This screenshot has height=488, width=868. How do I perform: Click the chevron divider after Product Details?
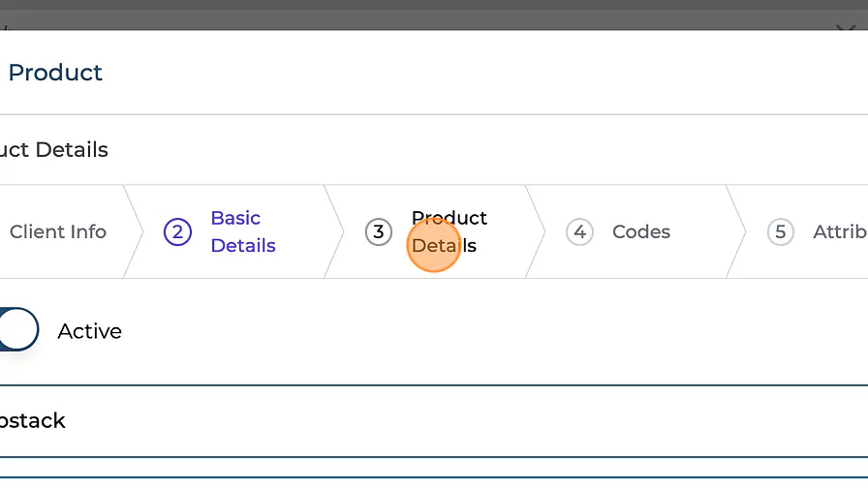(536, 232)
